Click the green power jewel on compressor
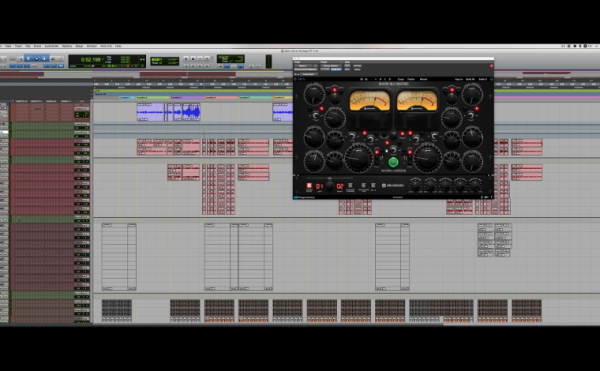This screenshot has height=371, width=600. (x=393, y=162)
